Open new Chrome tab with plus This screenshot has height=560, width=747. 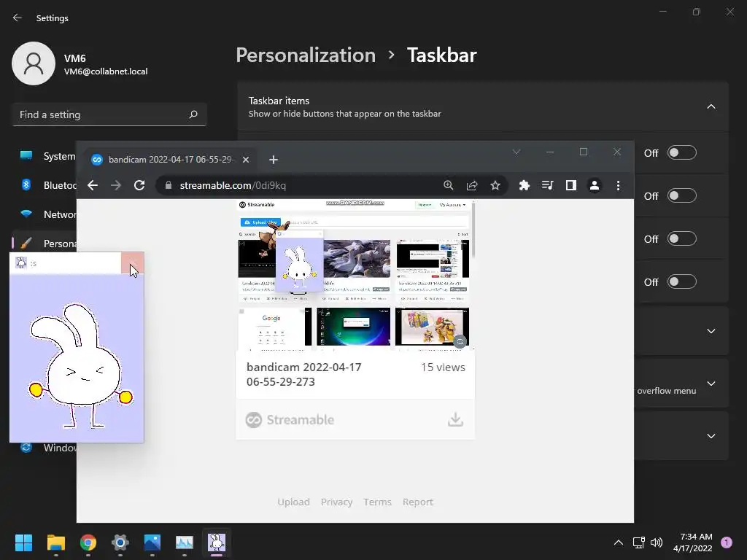(273, 160)
